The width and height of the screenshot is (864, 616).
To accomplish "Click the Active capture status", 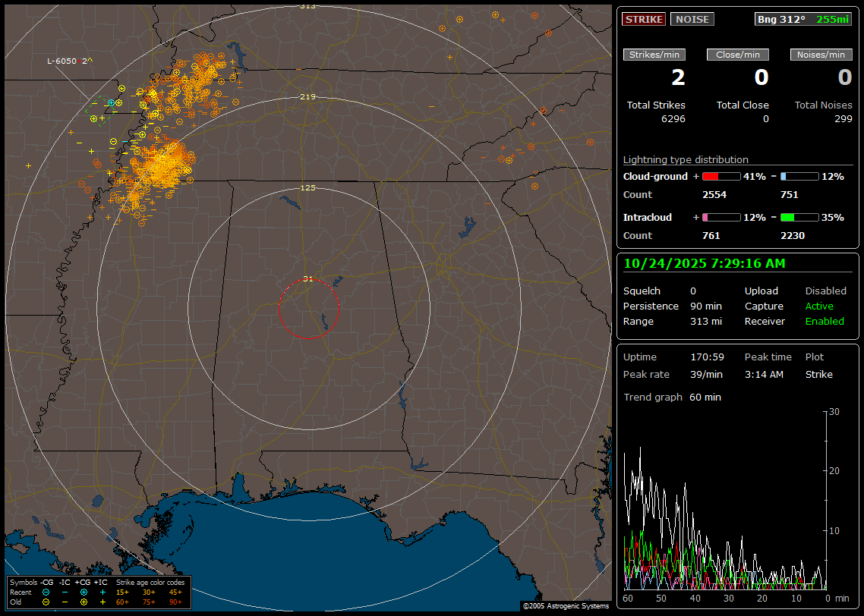I will point(819,306).
